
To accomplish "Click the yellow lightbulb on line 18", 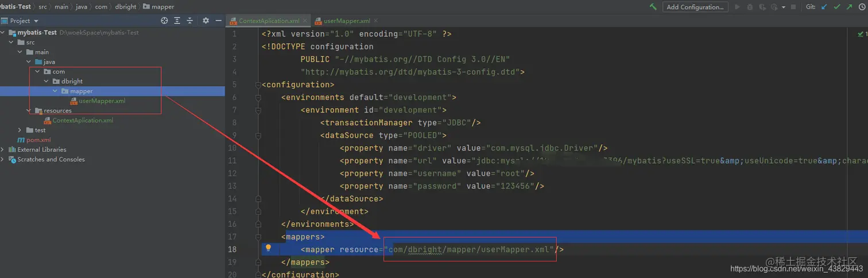I will (x=268, y=248).
